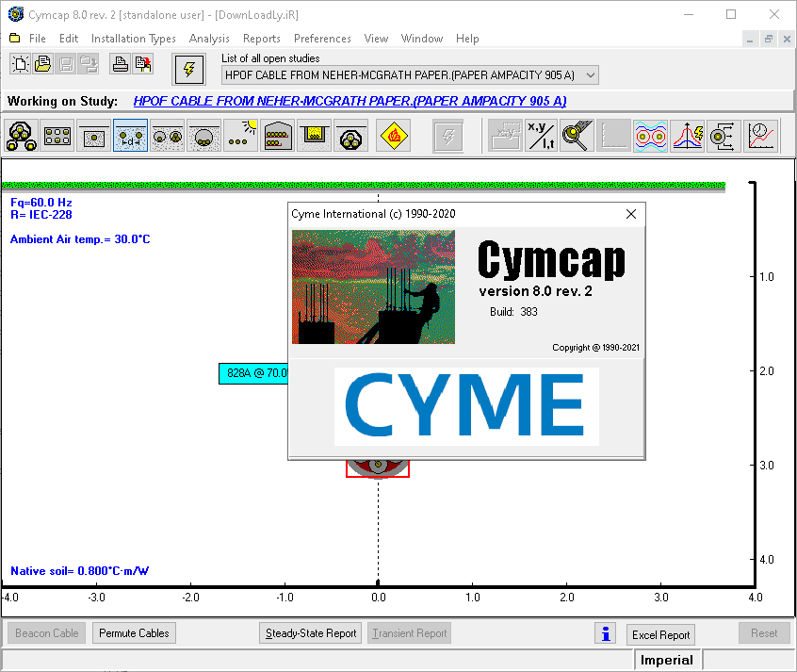Select the cables in tunnel icon

[277, 136]
